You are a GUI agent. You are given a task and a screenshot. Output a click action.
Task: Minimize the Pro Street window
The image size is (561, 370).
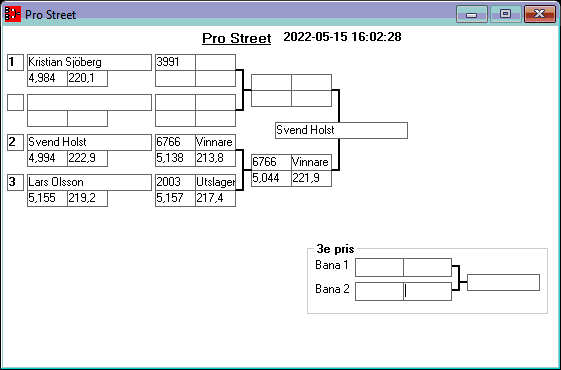pyautogui.click(x=472, y=14)
